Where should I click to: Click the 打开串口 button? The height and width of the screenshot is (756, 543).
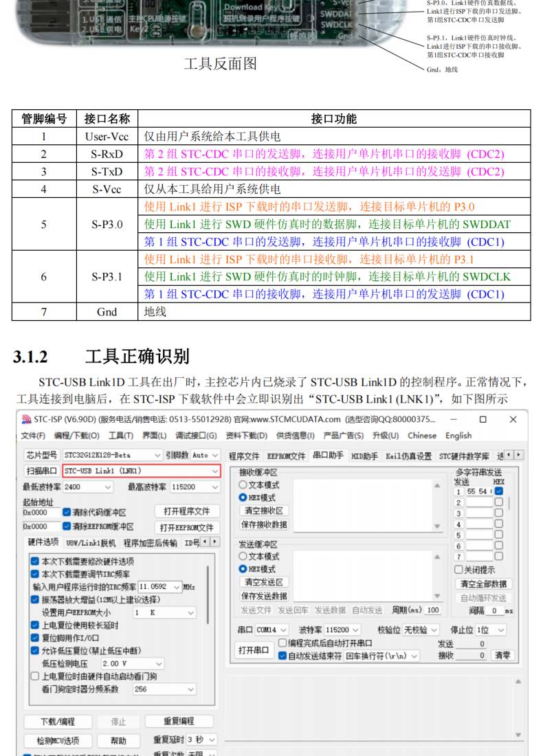254,650
